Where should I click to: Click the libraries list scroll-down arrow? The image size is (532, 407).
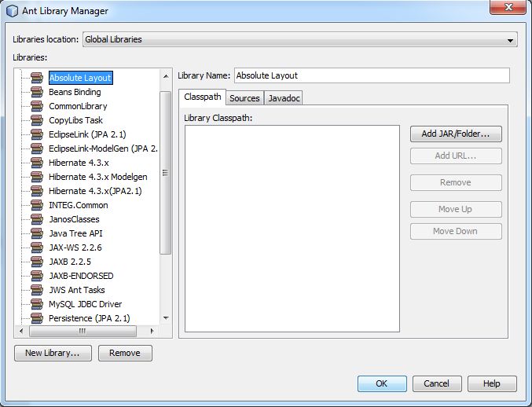click(166, 318)
